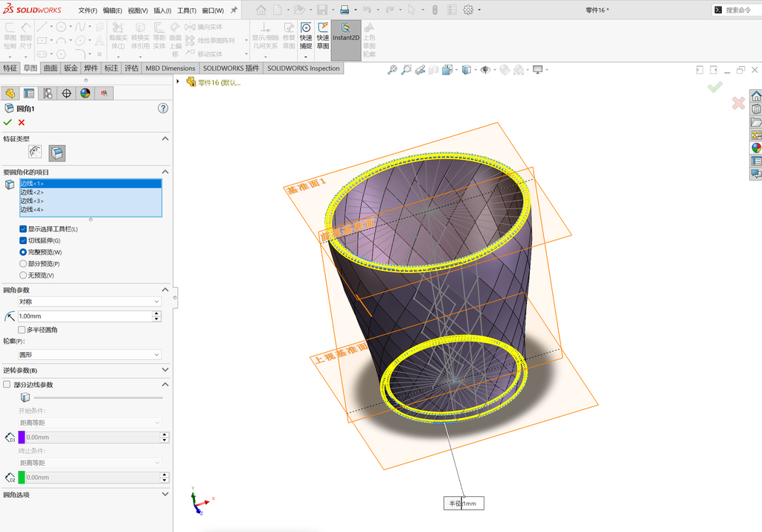This screenshot has width=762, height=532.
Task: Cancel the fillet with the corner red X
Action: (x=738, y=103)
